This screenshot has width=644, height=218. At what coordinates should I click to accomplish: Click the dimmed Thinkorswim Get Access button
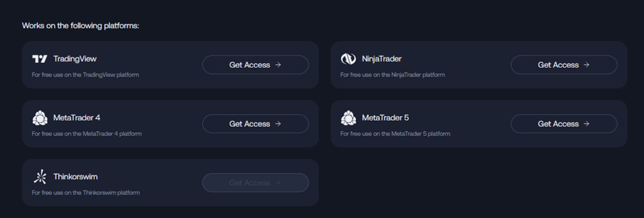(255, 183)
